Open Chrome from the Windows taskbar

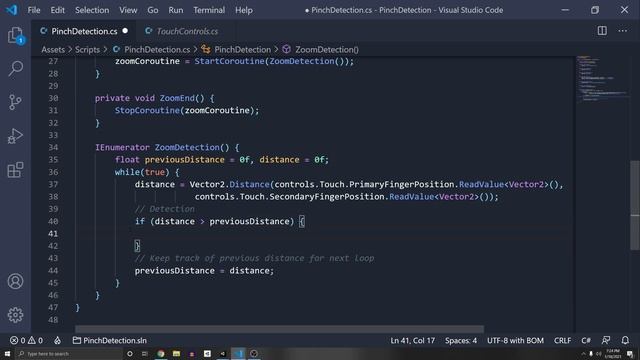pos(161,353)
